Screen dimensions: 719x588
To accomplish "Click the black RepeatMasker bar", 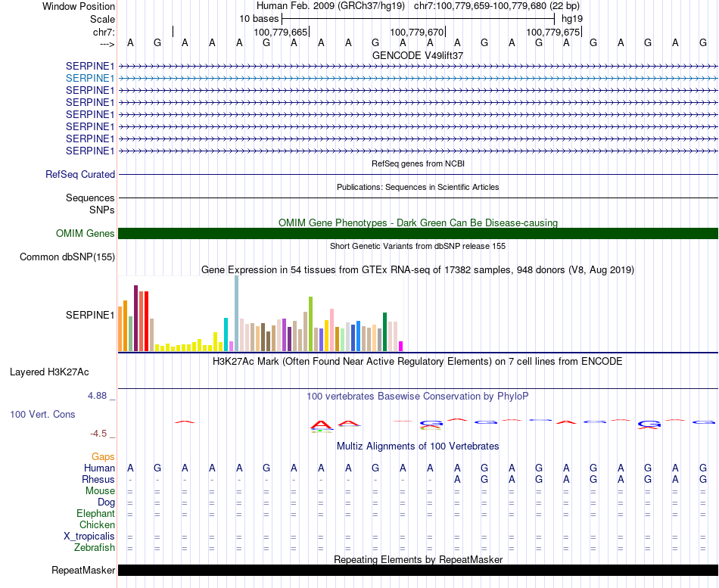I will click(x=418, y=570).
